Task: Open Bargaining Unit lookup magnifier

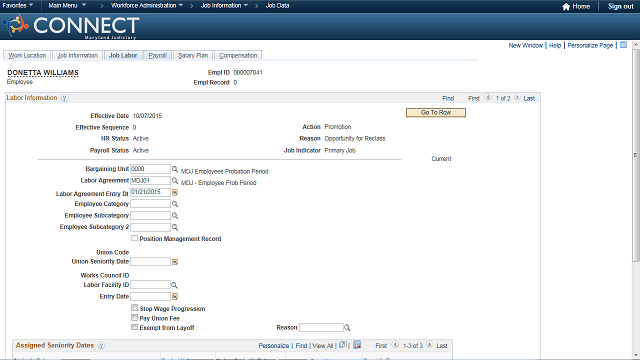Action: pos(175,169)
